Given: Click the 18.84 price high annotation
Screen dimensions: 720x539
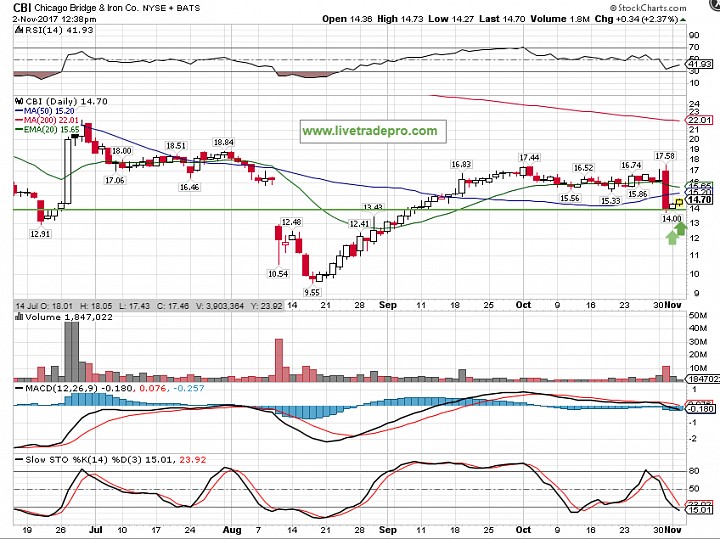Looking at the screenshot, I should point(223,142).
